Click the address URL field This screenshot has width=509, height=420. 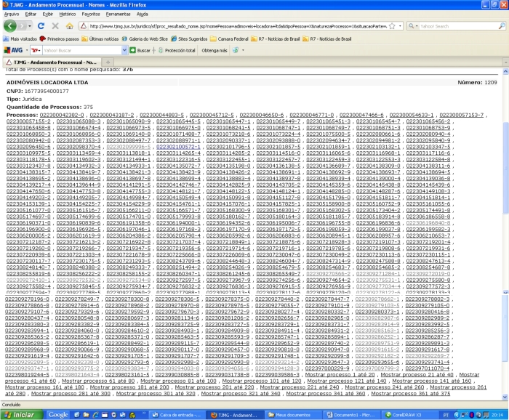238,26
